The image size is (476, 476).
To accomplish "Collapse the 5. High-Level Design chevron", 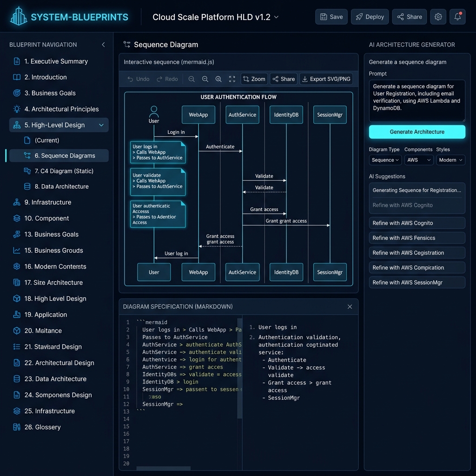I will pyautogui.click(x=101, y=125).
